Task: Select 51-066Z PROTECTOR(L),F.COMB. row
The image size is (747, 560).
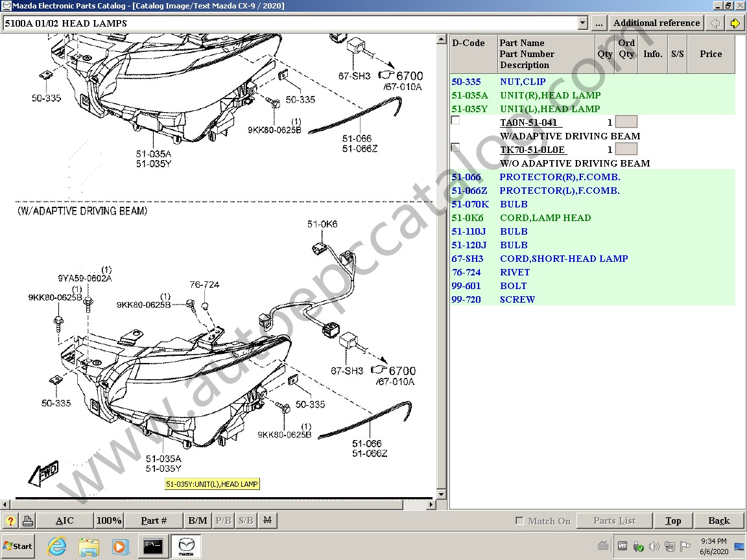Action: pos(592,191)
